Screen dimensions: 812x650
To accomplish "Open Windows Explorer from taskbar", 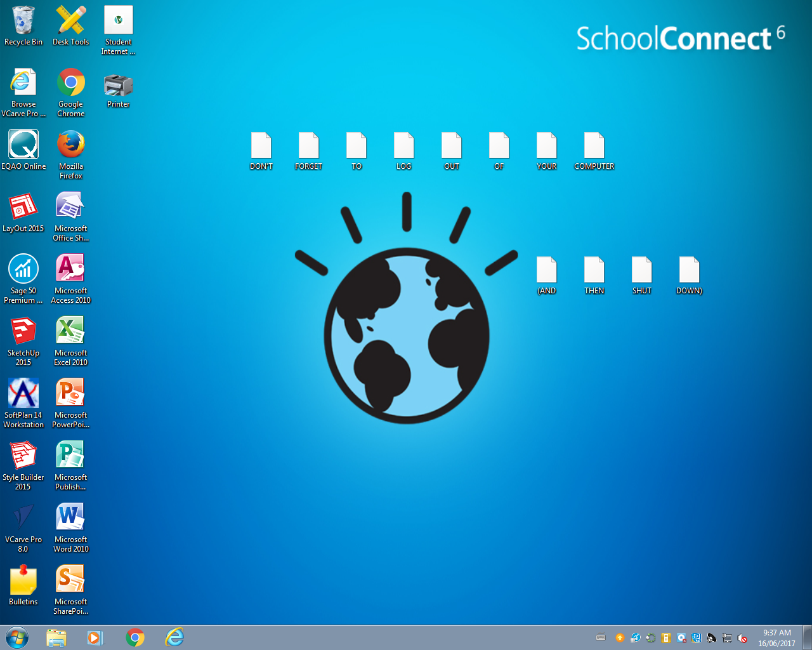I will [56, 637].
